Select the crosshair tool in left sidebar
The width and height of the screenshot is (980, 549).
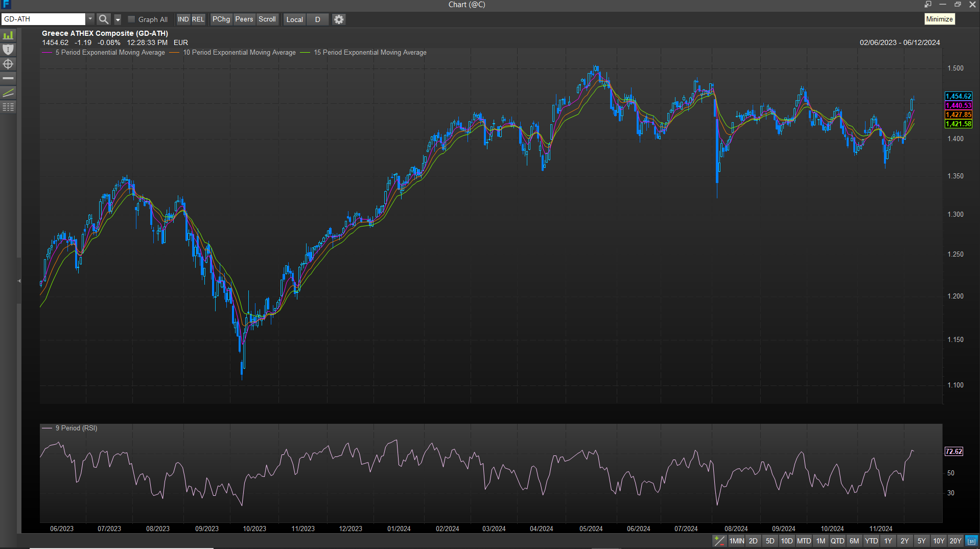(x=8, y=64)
